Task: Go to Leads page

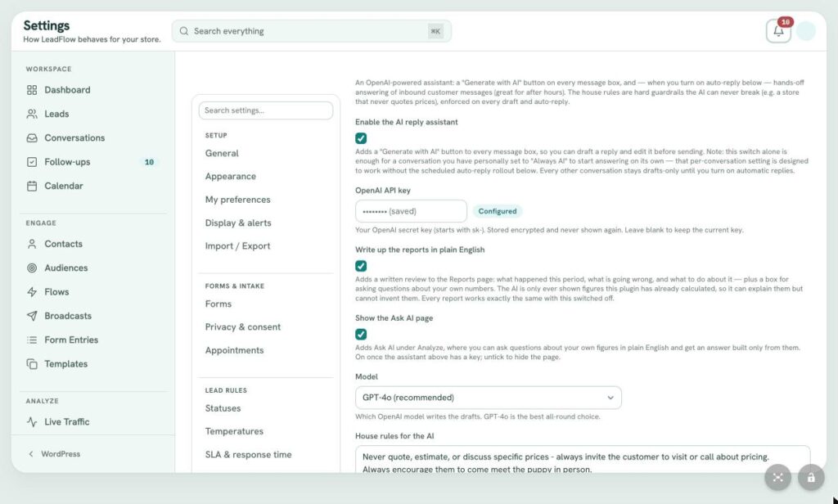Action: click(56, 114)
